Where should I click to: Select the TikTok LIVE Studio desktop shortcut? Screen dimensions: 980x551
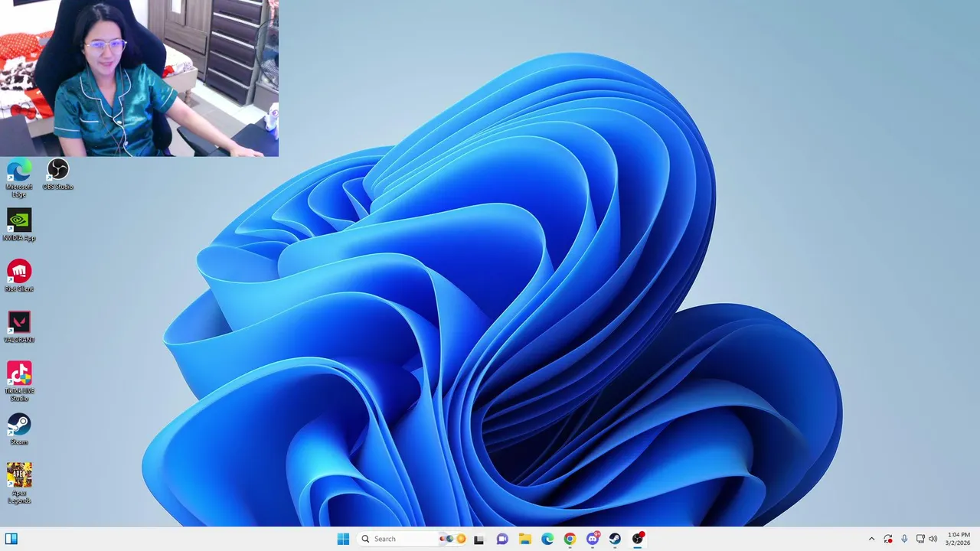(19, 382)
